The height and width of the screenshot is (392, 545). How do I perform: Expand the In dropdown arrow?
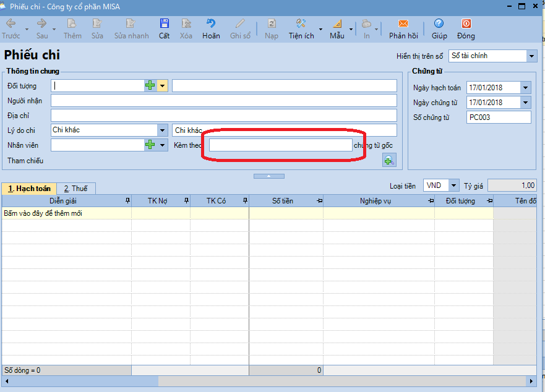click(376, 29)
